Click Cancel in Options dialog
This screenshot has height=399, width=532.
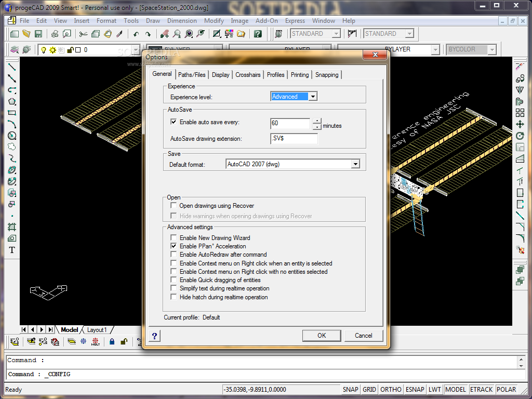(x=363, y=336)
